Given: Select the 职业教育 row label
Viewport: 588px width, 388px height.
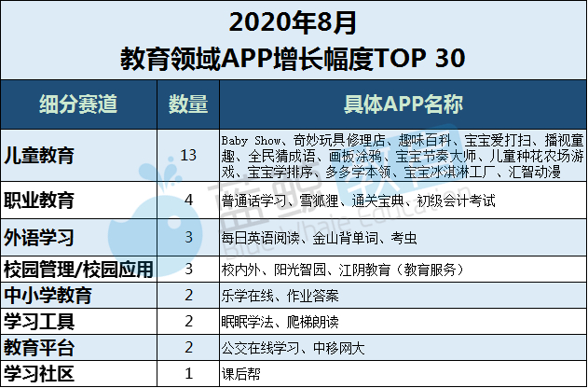Looking at the screenshot, I should [39, 201].
